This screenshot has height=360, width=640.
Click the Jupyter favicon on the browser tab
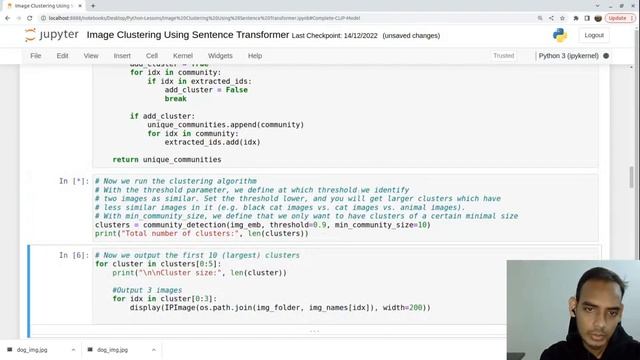click(9, 6)
